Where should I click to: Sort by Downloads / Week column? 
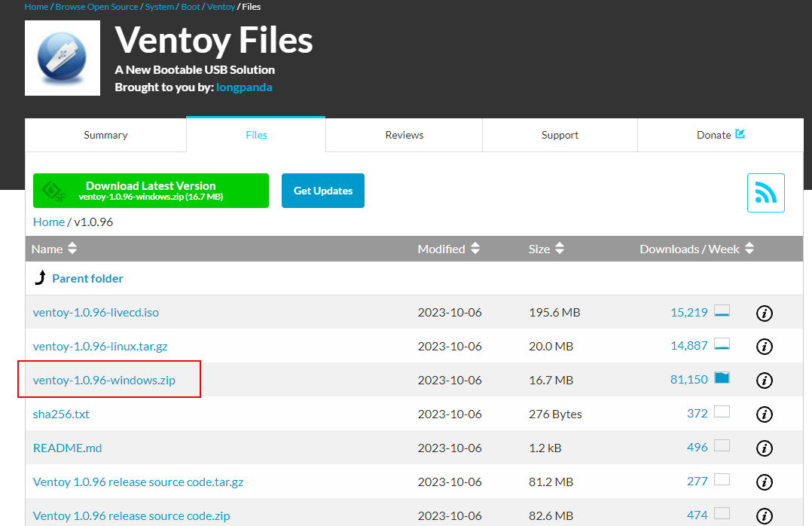click(x=697, y=249)
